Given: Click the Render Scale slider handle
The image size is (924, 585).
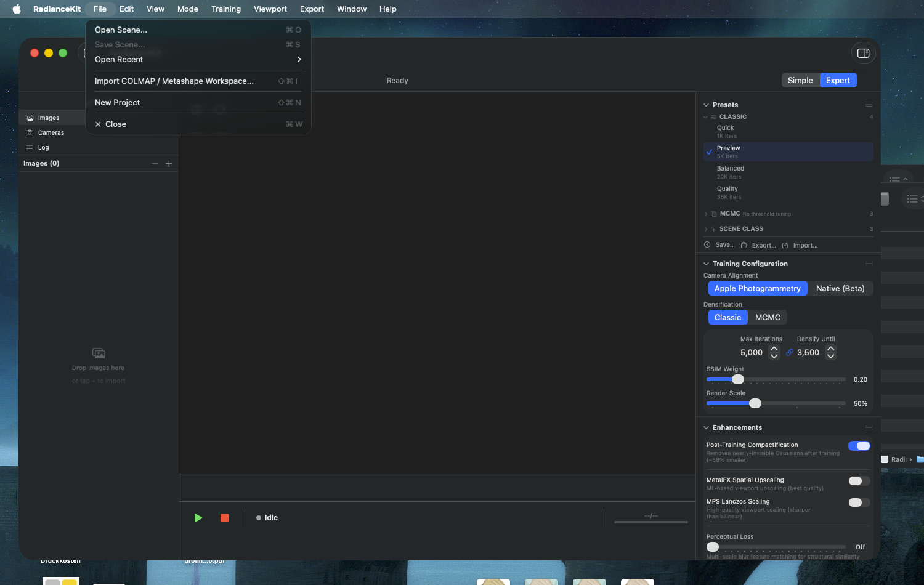Looking at the screenshot, I should pos(755,403).
